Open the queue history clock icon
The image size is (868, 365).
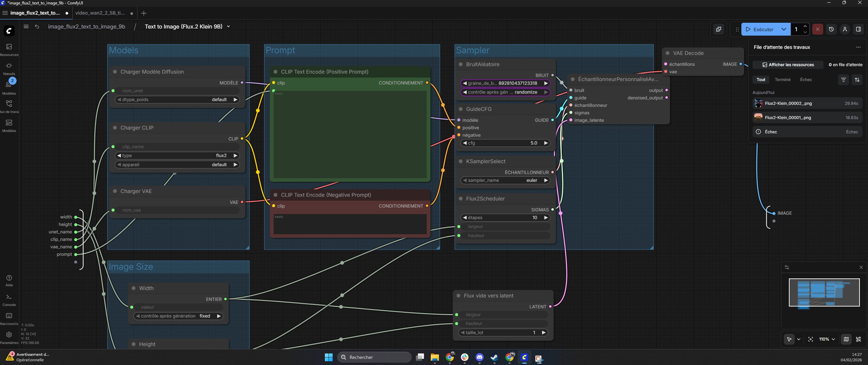click(831, 29)
